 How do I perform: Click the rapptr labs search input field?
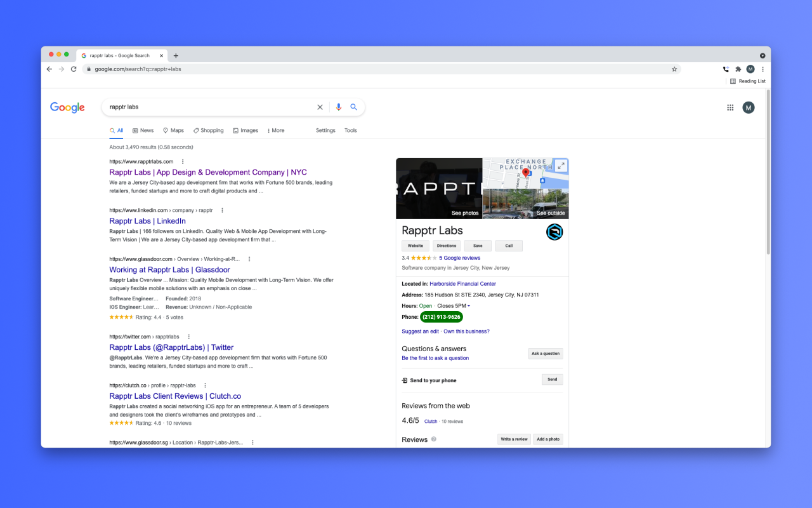click(x=211, y=107)
